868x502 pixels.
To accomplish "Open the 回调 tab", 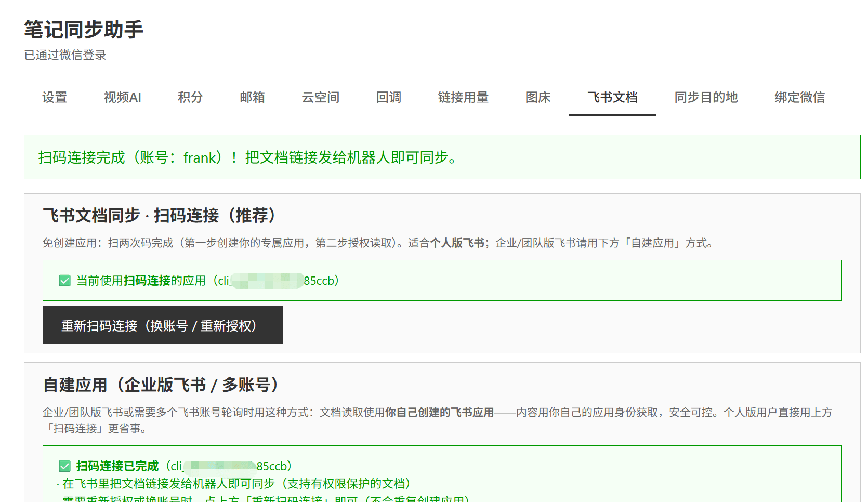I will point(389,97).
